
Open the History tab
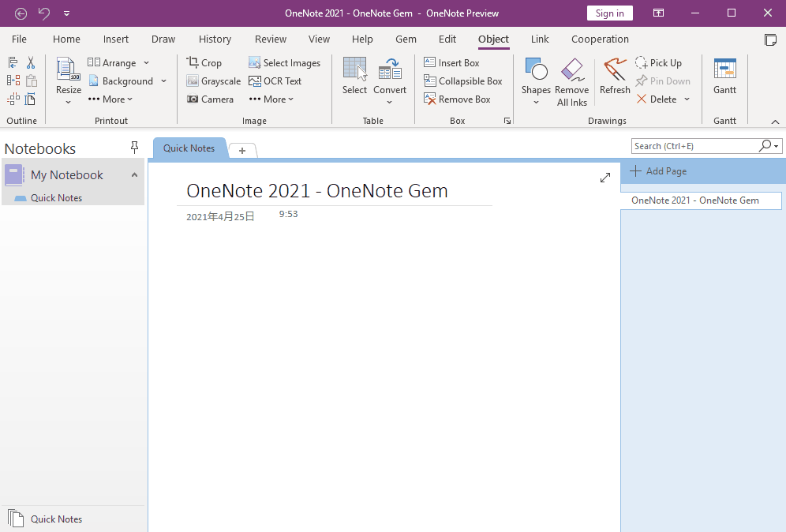(215, 39)
